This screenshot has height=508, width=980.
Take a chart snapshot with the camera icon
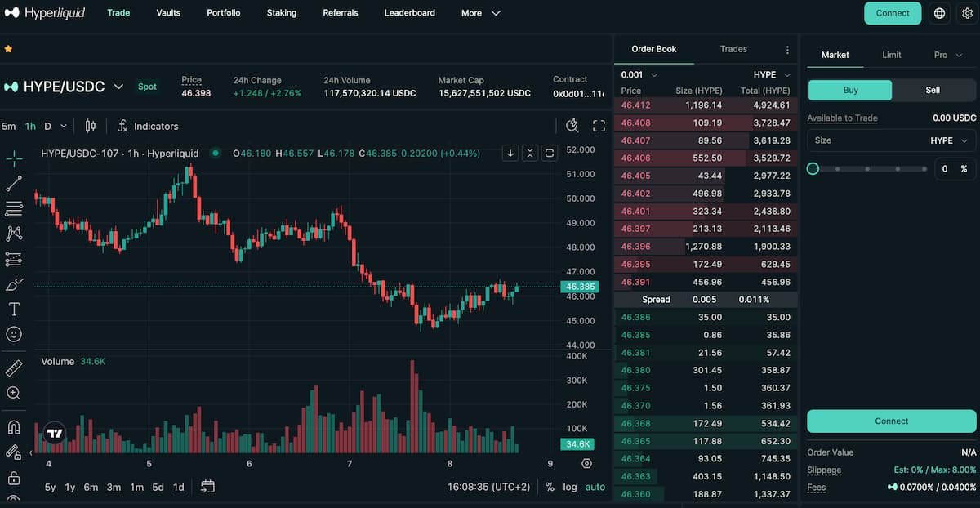(x=571, y=125)
